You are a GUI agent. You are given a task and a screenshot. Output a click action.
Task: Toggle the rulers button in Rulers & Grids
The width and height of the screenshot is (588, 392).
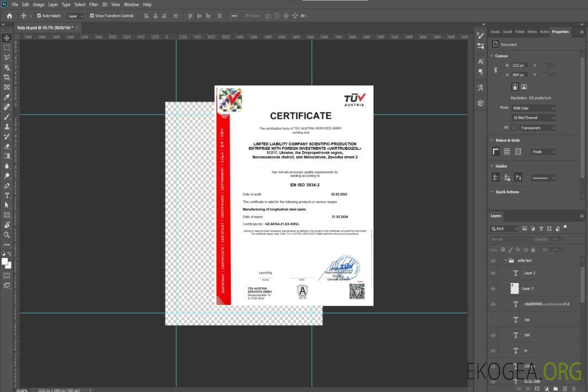click(x=496, y=151)
